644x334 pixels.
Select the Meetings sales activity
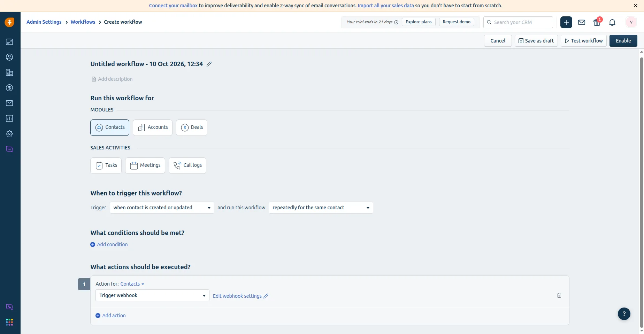pyautogui.click(x=145, y=165)
